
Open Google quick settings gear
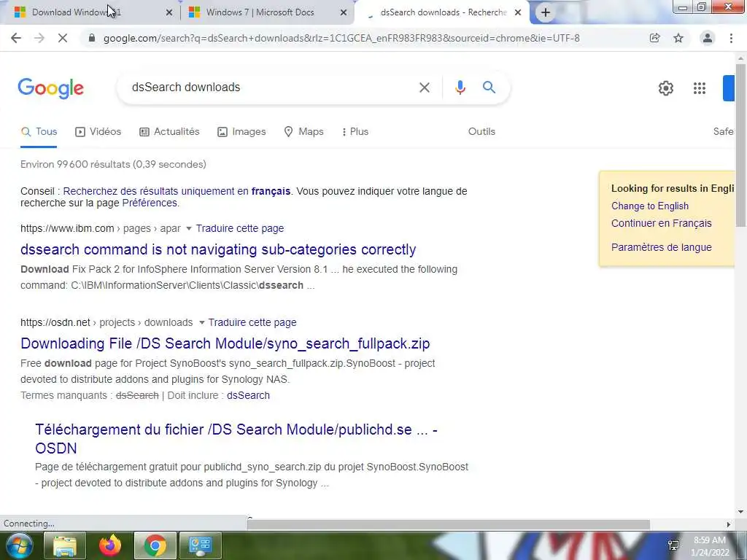[x=665, y=88]
